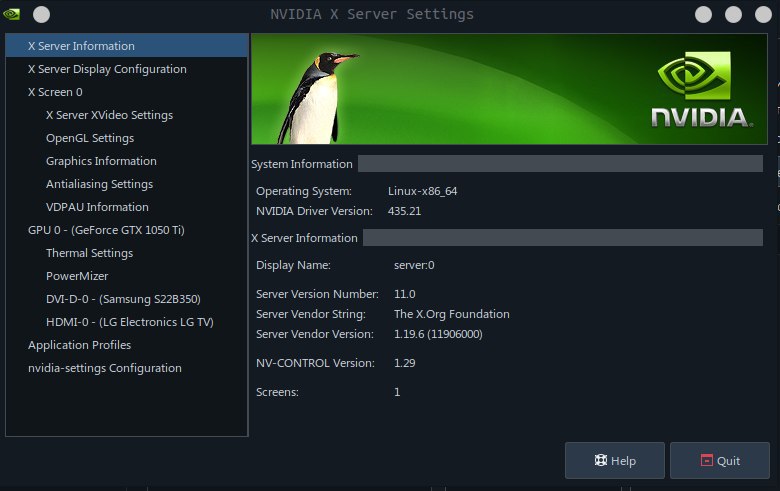The image size is (780, 491).
Task: Click the X Server Information section header on the right
Action: coord(304,238)
